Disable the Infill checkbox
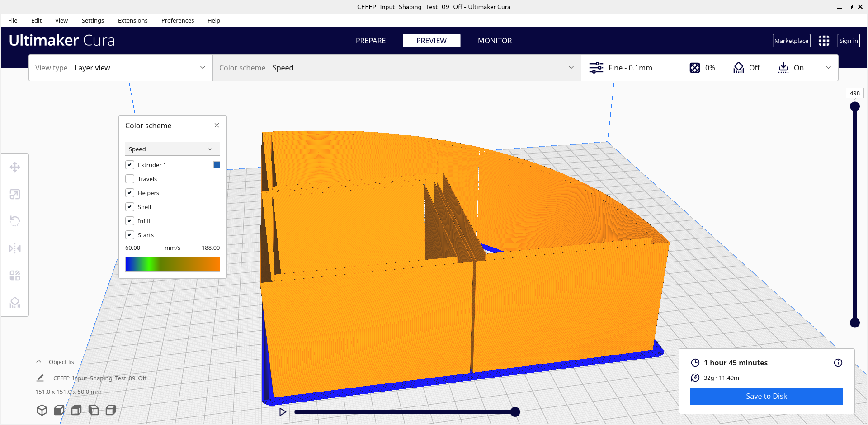This screenshot has width=868, height=425. tap(129, 221)
